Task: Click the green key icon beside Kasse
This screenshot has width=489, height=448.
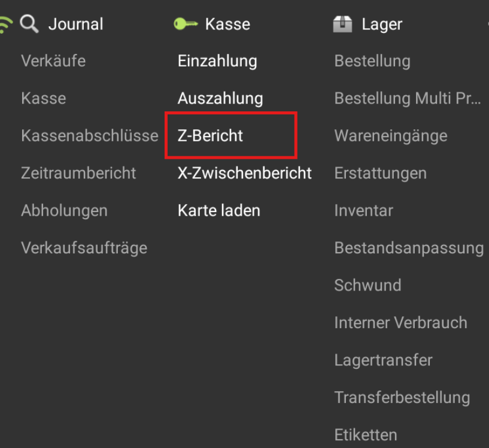Action: (x=186, y=24)
